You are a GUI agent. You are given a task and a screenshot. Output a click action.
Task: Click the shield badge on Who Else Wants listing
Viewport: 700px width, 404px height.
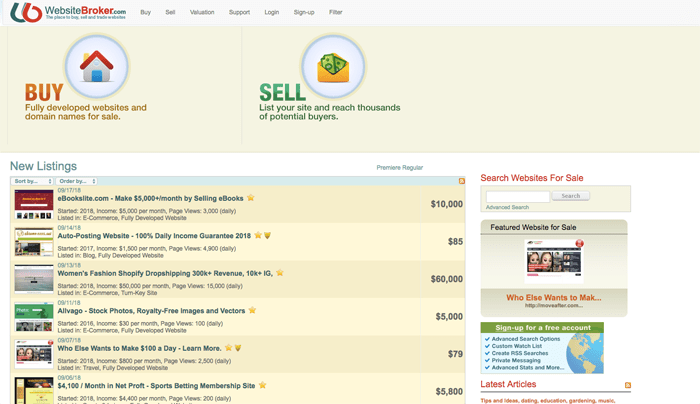[238, 348]
